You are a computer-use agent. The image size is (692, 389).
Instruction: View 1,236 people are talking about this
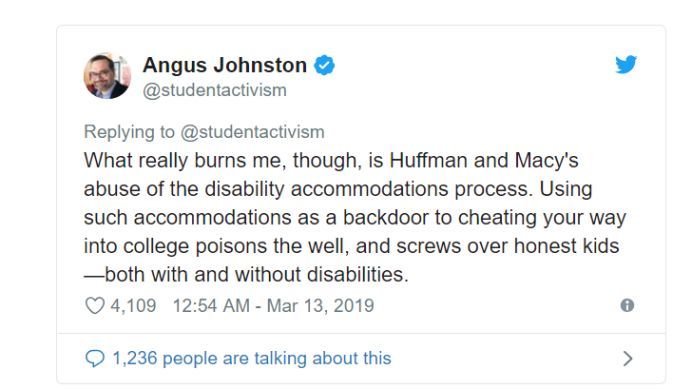tap(252, 358)
